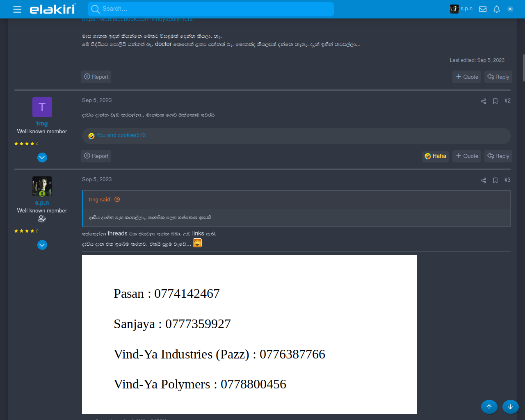Open the post #2 date 'Sep 5, 2023'
Image resolution: width=525 pixels, height=420 pixels.
[x=97, y=100]
